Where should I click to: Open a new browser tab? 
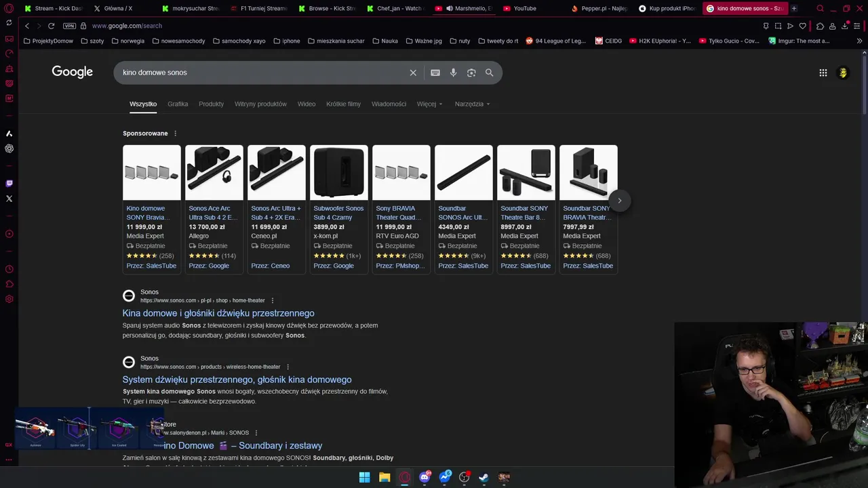pos(794,8)
